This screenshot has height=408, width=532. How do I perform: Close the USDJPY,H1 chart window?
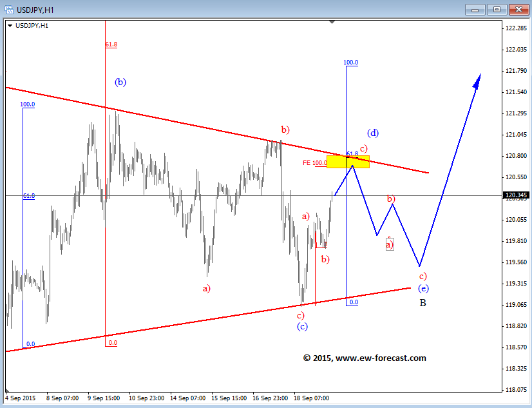point(518,9)
